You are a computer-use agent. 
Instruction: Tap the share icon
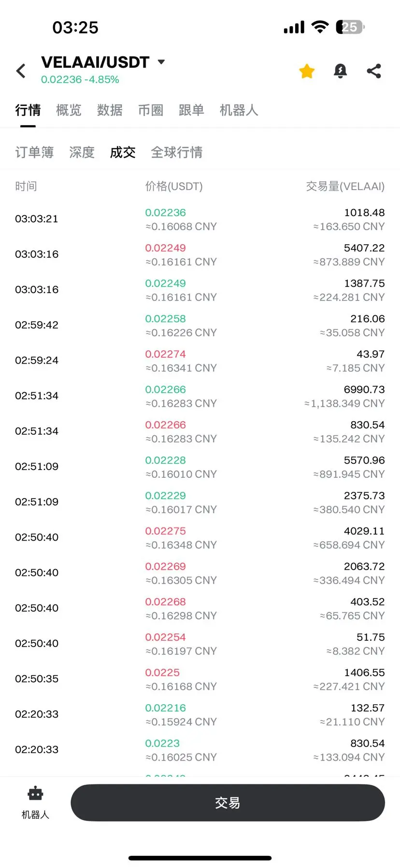pos(374,71)
